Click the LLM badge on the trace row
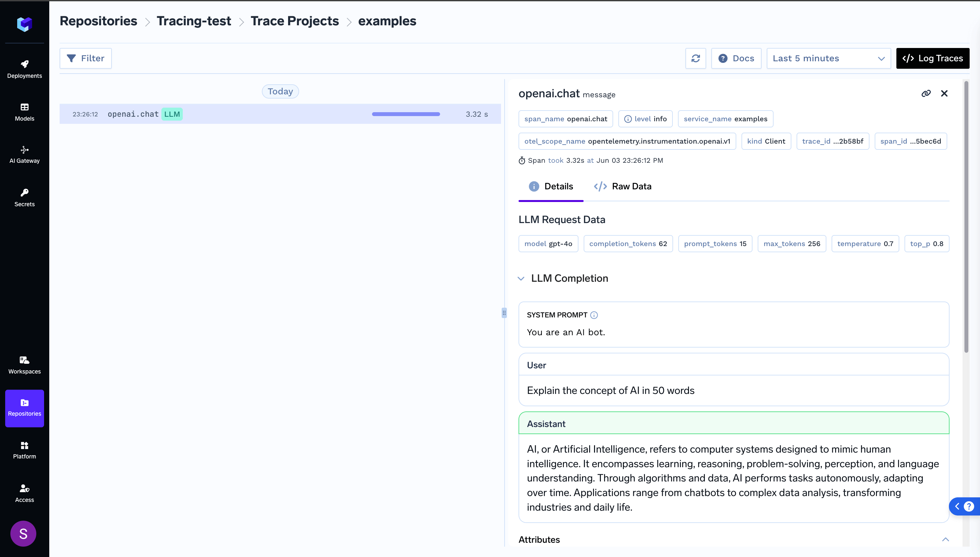The image size is (980, 557). [172, 114]
